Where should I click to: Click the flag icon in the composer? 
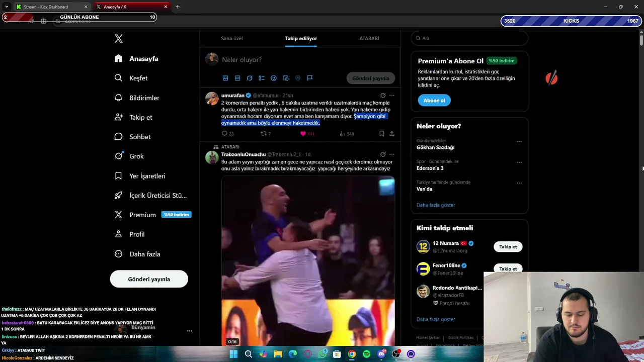click(x=310, y=78)
